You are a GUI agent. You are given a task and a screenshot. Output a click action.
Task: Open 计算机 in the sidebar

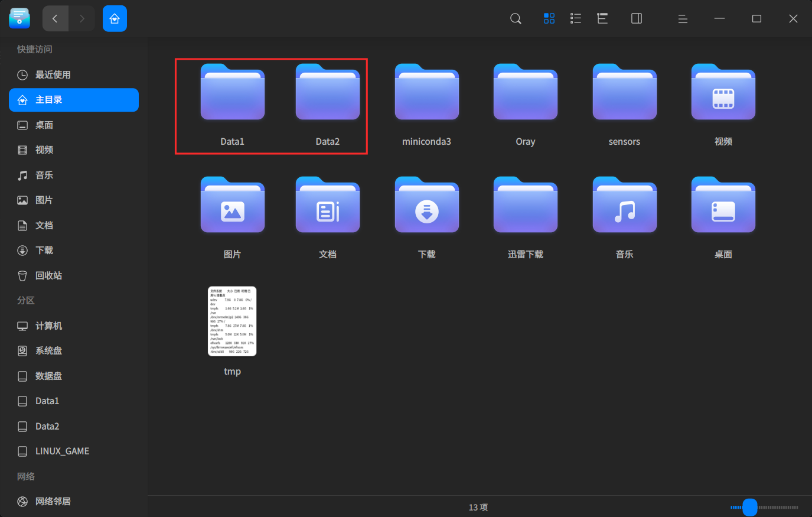coord(74,326)
